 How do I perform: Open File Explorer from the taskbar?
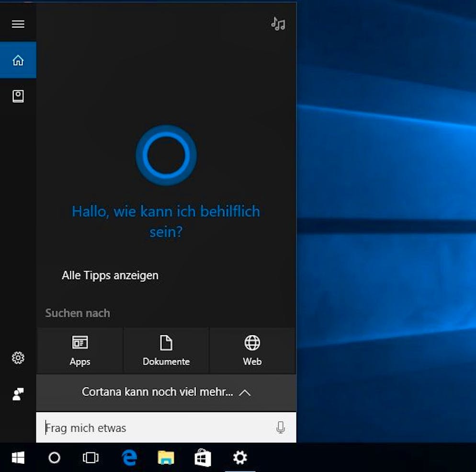[166, 458]
